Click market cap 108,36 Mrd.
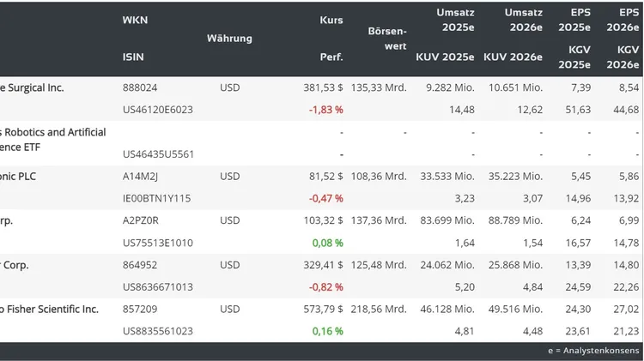Viewport: 644px width, 361px height. coord(379,177)
